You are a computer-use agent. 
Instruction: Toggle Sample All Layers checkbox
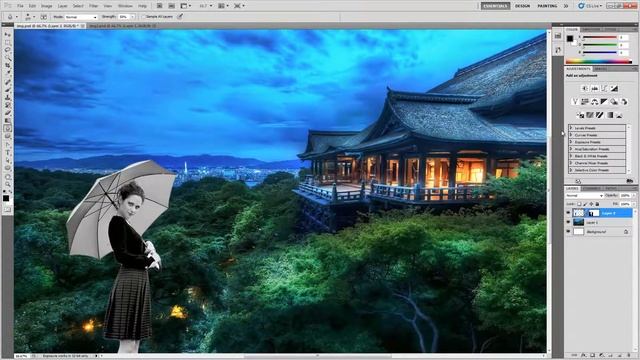pos(144,17)
